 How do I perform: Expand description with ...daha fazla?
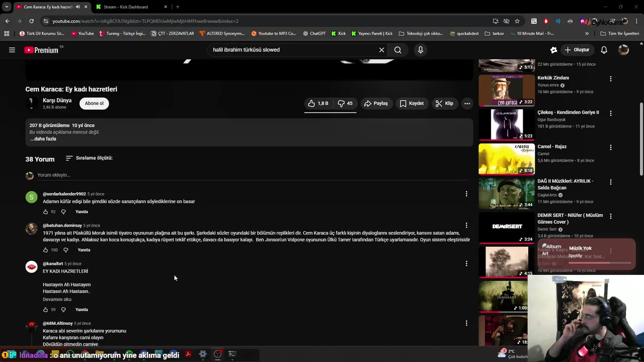43,139
